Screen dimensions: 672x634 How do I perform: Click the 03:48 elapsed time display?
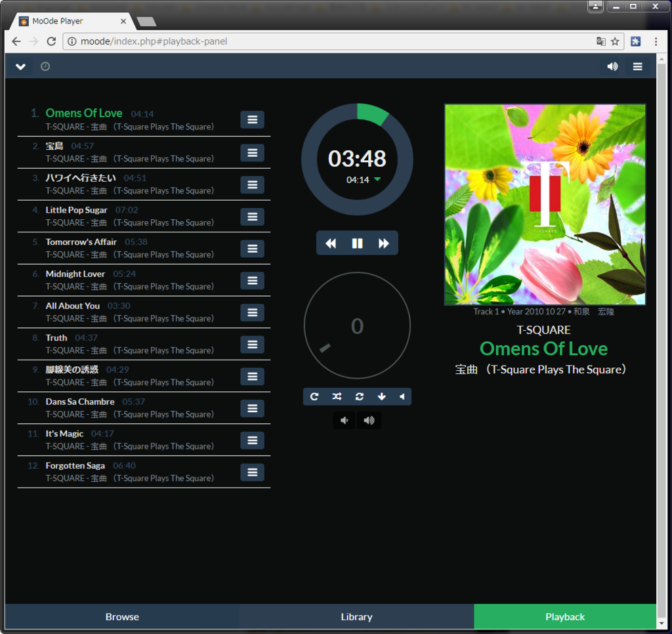(357, 159)
